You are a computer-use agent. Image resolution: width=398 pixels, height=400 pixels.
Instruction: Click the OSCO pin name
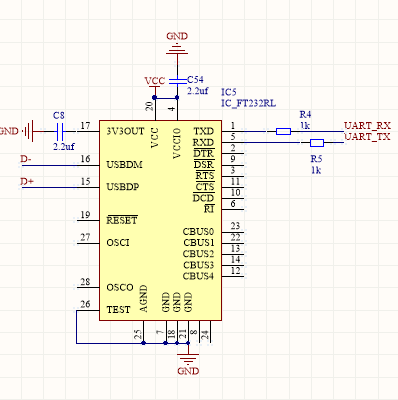point(120,287)
